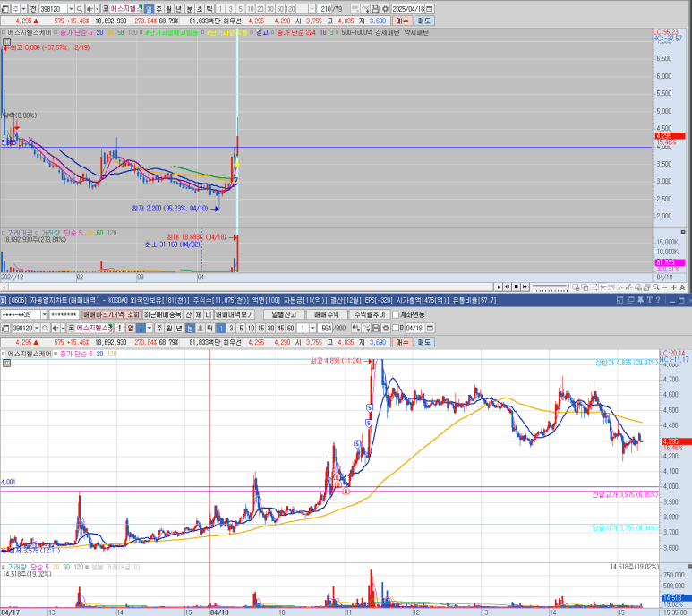The height and width of the screenshot is (616, 692).
Task: Click the play button below the top chart
Action: pos(499,287)
